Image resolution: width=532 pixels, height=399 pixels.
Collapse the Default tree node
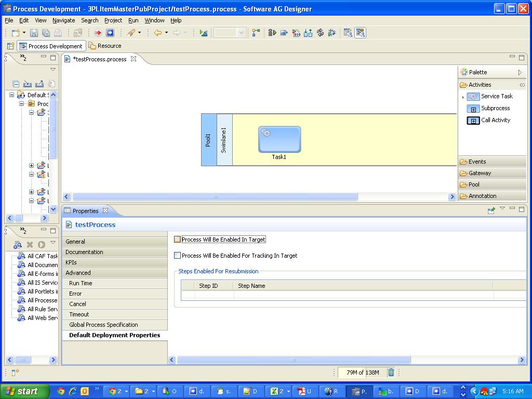(12, 95)
